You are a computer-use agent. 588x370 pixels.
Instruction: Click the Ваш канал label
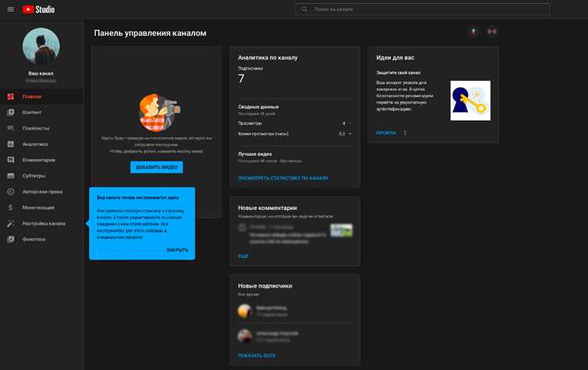click(41, 74)
